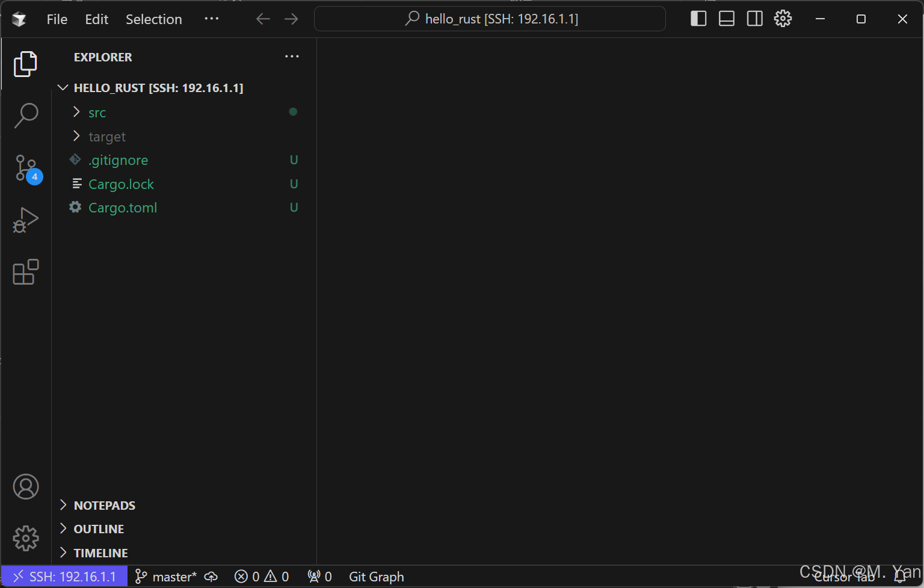This screenshot has width=924, height=588.
Task: Select the Run and Debug icon
Action: (26, 220)
